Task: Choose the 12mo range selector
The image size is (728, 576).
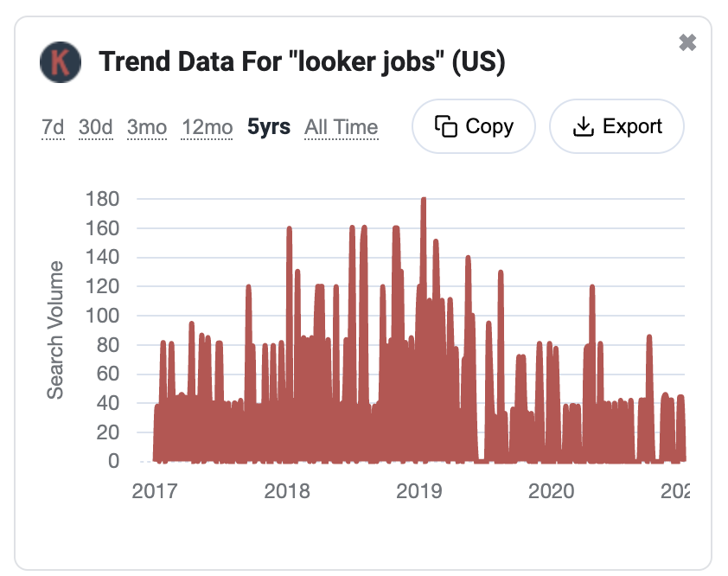Action: [x=206, y=126]
